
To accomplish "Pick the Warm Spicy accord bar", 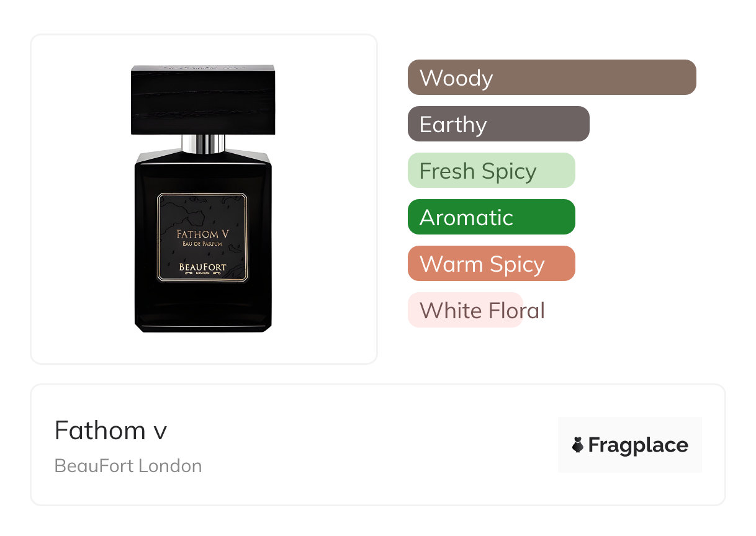I will [x=492, y=264].
